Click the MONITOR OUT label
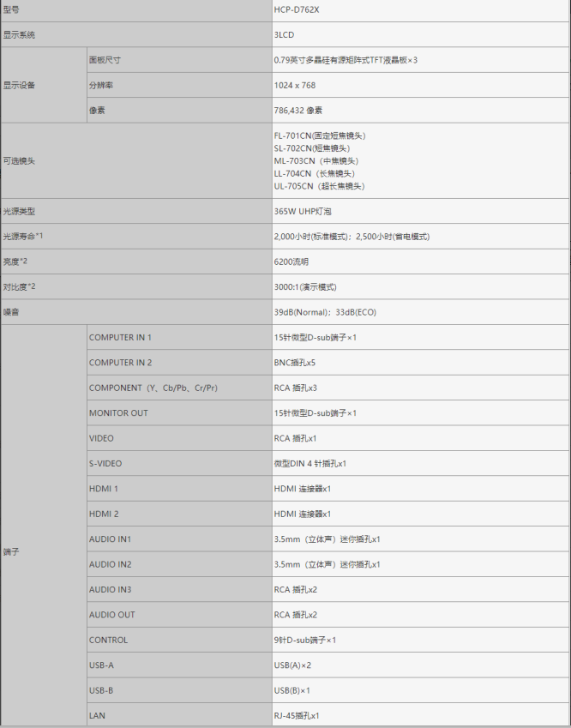The height and width of the screenshot is (728, 571). point(118,413)
